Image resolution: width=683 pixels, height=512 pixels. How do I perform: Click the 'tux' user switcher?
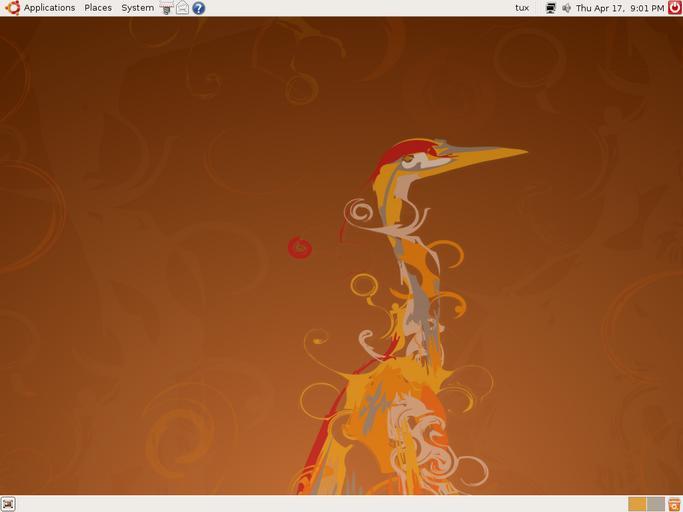click(x=522, y=8)
